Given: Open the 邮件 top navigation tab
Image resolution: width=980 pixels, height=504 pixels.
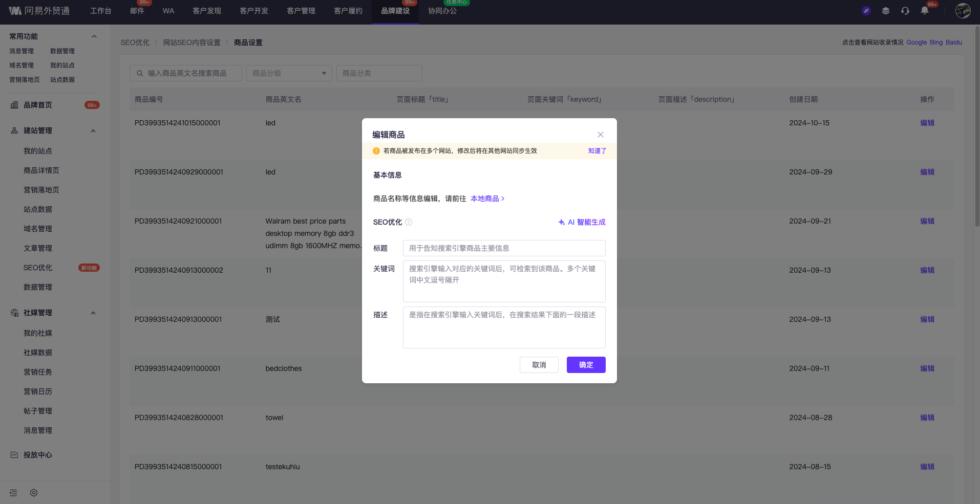Looking at the screenshot, I should tap(137, 11).
